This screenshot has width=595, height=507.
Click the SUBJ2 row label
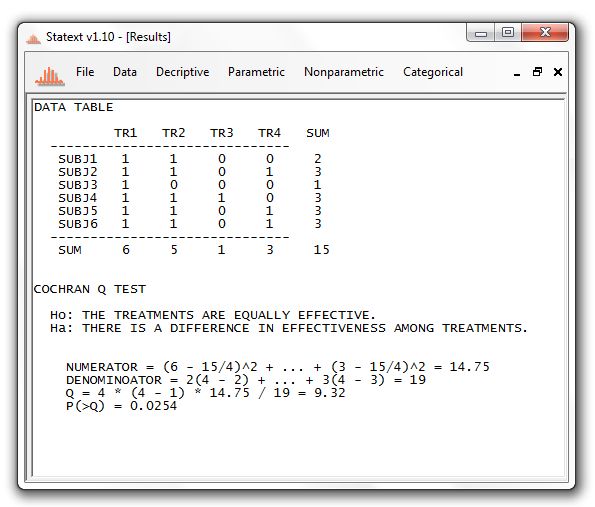coord(78,172)
